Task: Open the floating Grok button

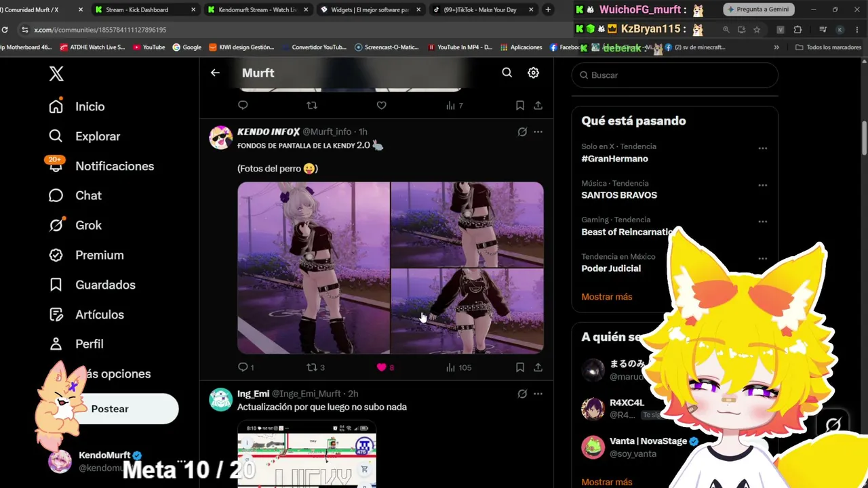Action: click(833, 425)
